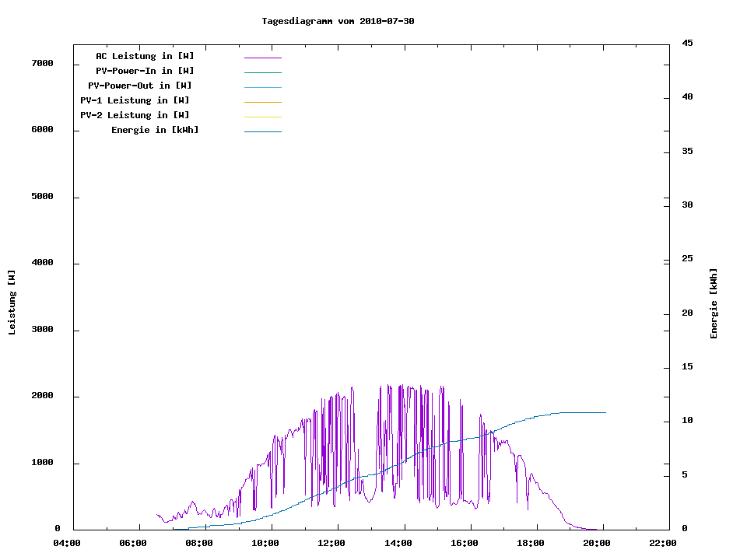Click the 04:00 tick label on time axis
The image size is (747, 560).
pyautogui.click(x=66, y=543)
